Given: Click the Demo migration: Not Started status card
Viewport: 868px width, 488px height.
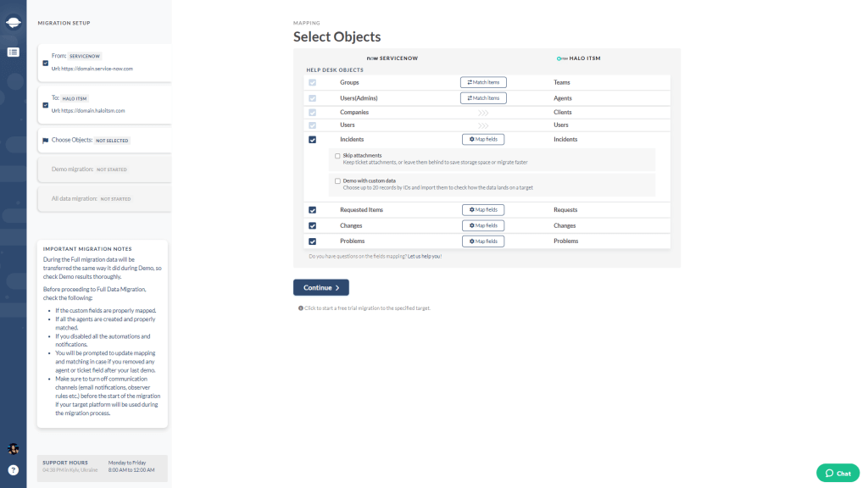Looking at the screenshot, I should tap(102, 169).
